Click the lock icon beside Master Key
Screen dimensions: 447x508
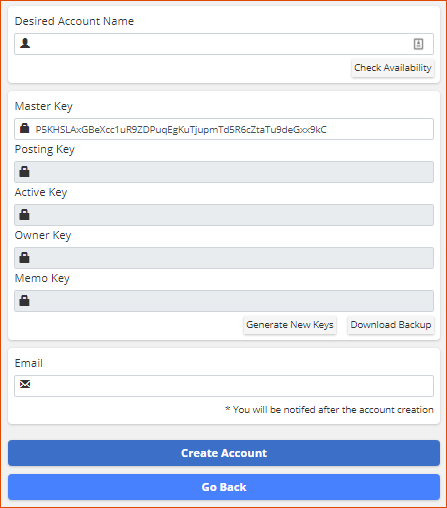[24, 128]
